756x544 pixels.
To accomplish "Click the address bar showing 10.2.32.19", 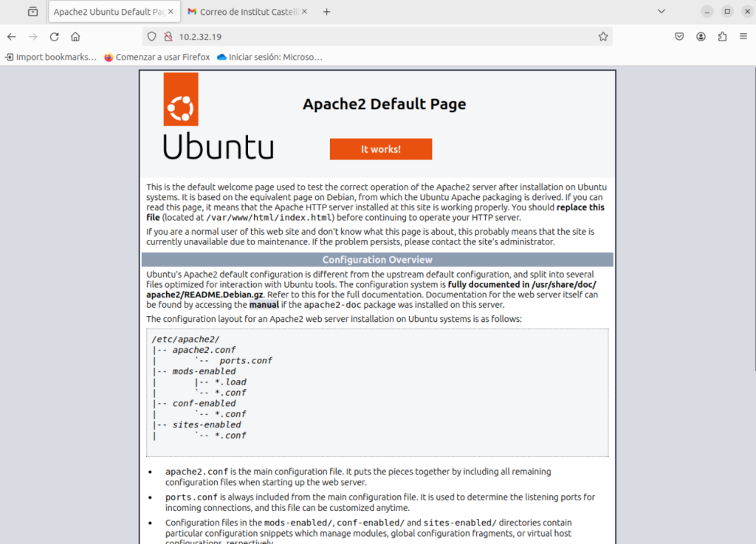I will tap(377, 37).
